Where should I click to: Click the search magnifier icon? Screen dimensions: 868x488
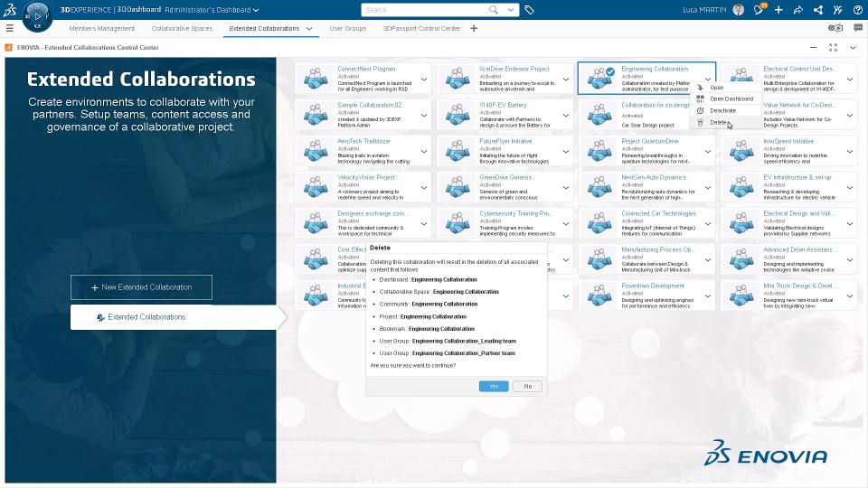[x=494, y=9]
